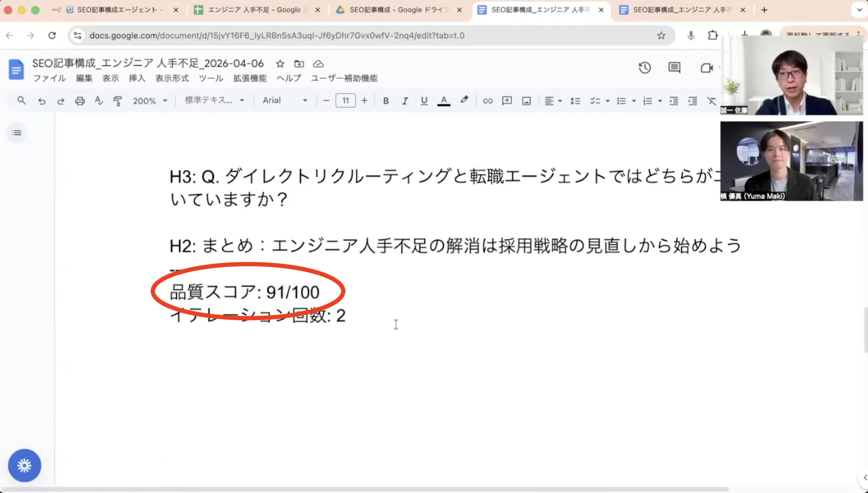Open a new browser tab
This screenshot has width=868, height=493.
click(764, 10)
